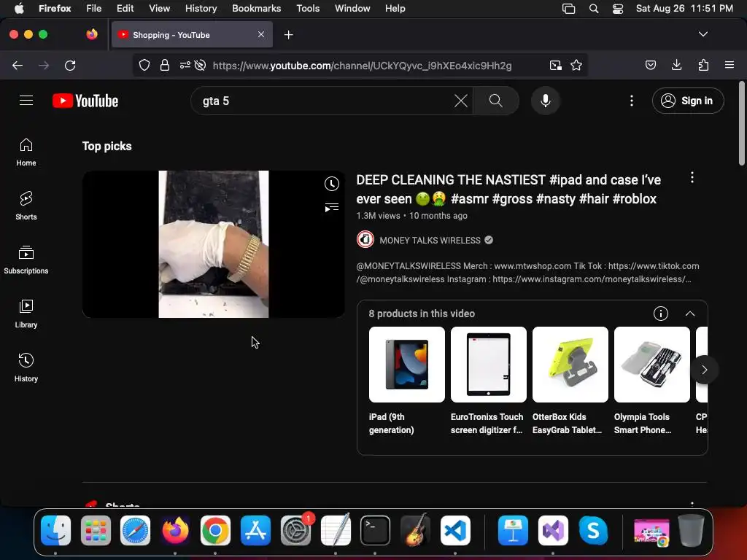747x560 pixels.
Task: Open Spotlight search in menu bar
Action: click(x=594, y=9)
